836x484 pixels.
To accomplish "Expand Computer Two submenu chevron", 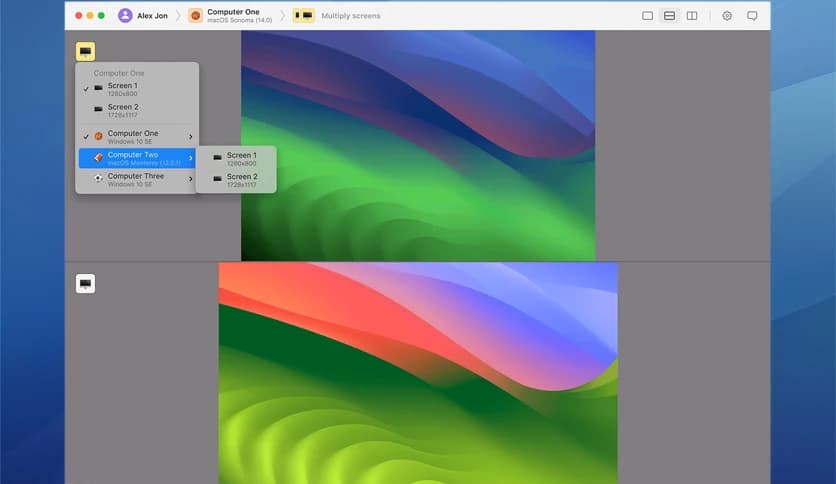I will pyautogui.click(x=190, y=158).
